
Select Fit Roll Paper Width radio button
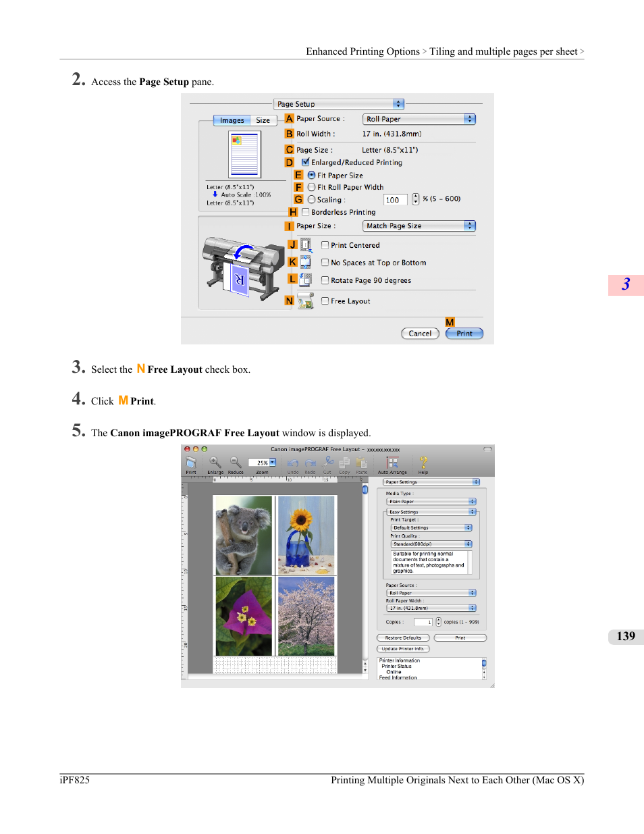click(x=311, y=187)
